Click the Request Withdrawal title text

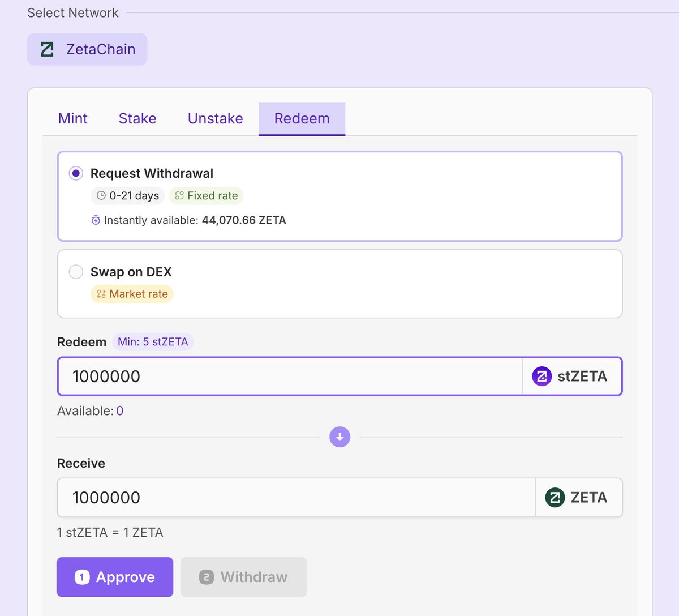(152, 173)
